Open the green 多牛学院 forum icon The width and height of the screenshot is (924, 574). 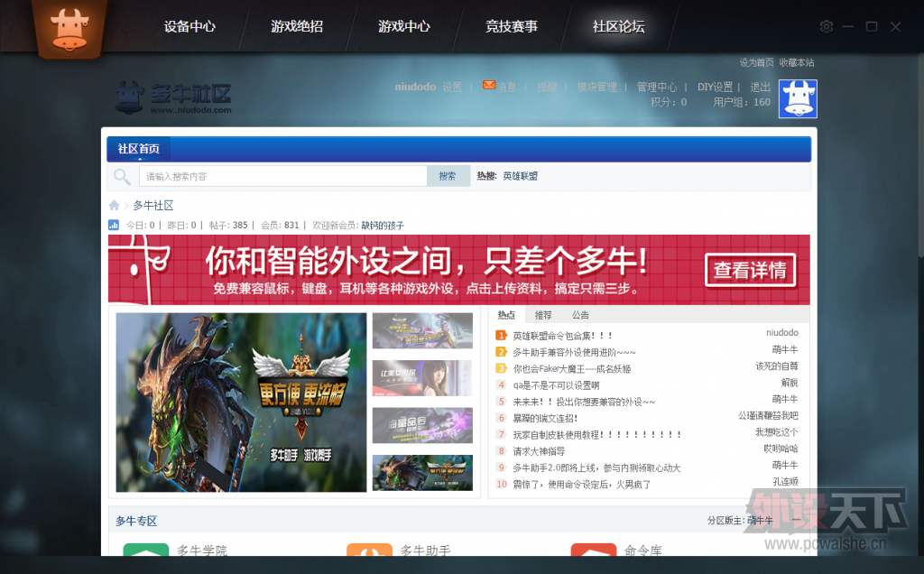tap(145, 550)
